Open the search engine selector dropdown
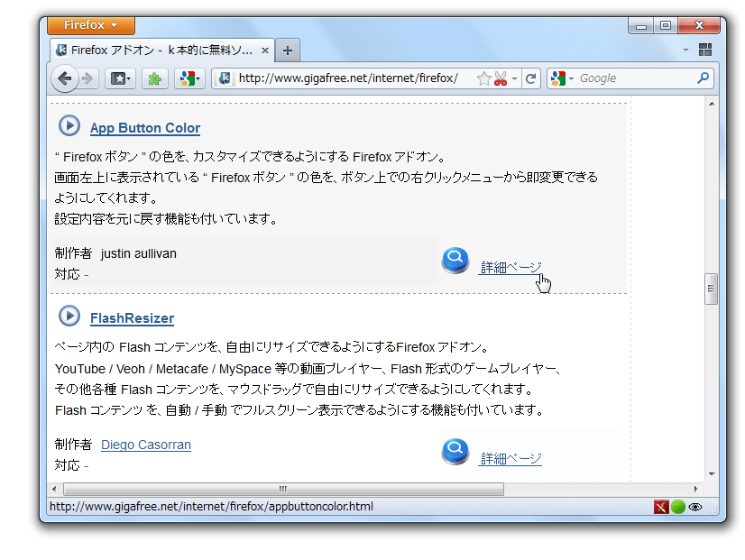The height and width of the screenshot is (560, 745). 563,78
